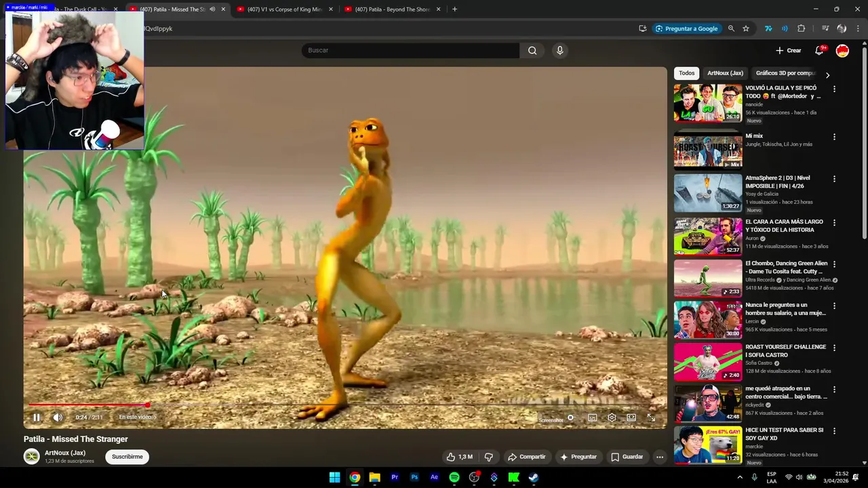The width and height of the screenshot is (868, 488).
Task: Open the 'Mi mix' playlist thumbnail
Action: point(708,150)
